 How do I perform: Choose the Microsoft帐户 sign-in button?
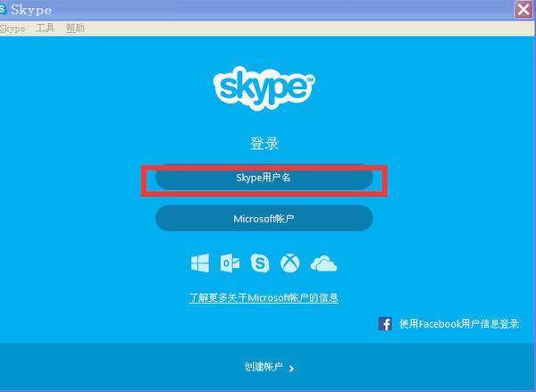[264, 219]
